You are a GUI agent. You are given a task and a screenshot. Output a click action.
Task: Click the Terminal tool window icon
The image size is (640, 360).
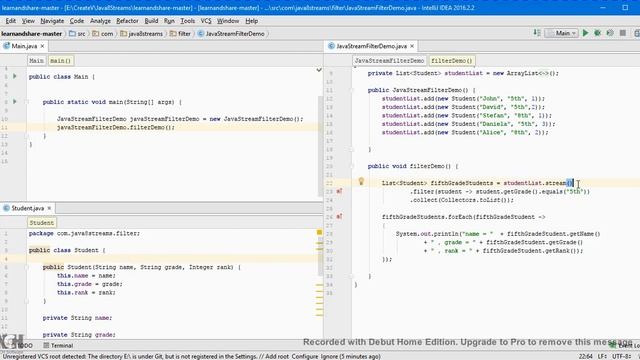[x=46, y=345]
